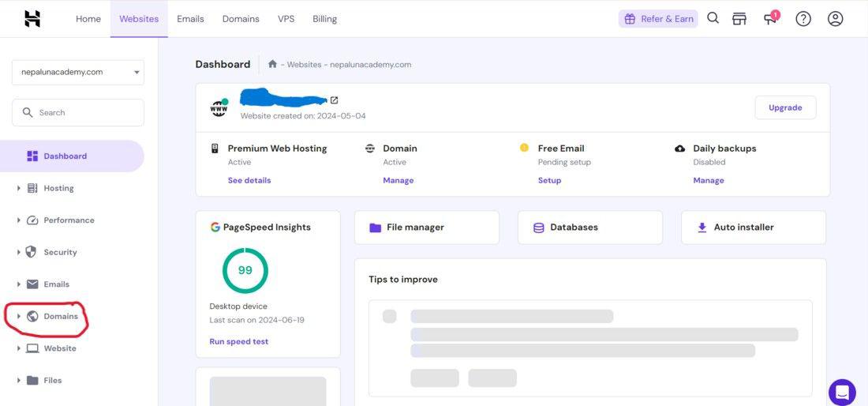The width and height of the screenshot is (868, 406).
Task: Click the Refer & Earn button
Action: pos(658,19)
